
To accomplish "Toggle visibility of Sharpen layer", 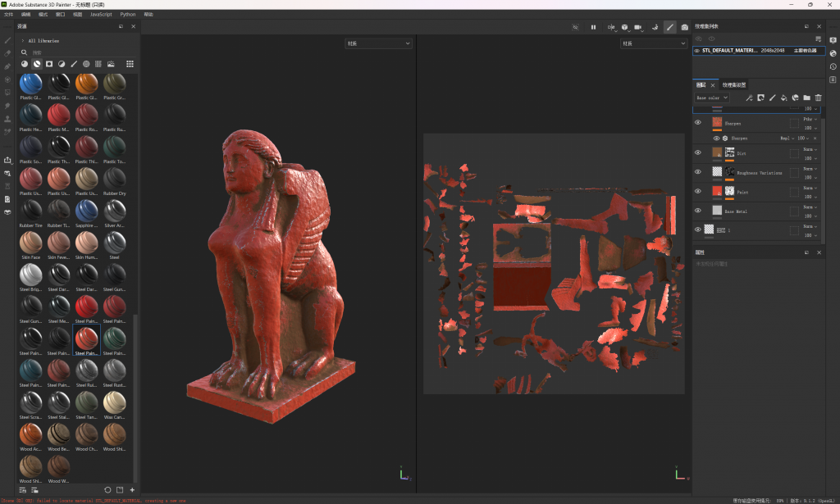I will 698,123.
